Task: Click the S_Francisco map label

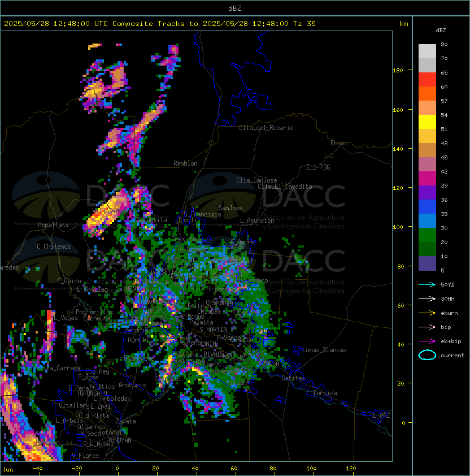Action: point(202,214)
